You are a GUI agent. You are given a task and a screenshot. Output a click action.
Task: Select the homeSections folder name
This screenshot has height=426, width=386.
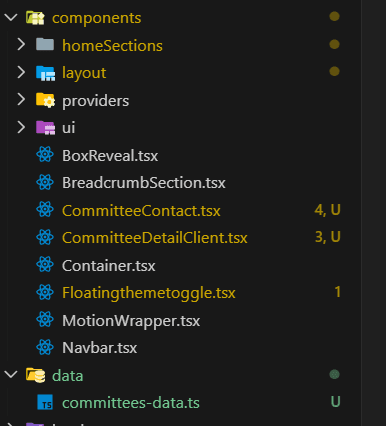tap(112, 45)
